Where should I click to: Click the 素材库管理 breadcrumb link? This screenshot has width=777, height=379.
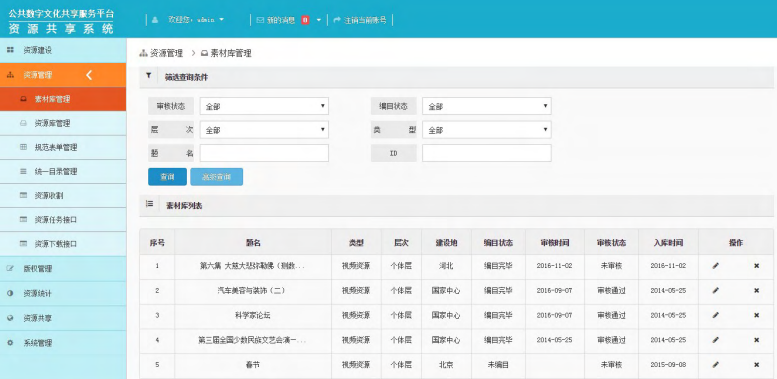(231, 53)
